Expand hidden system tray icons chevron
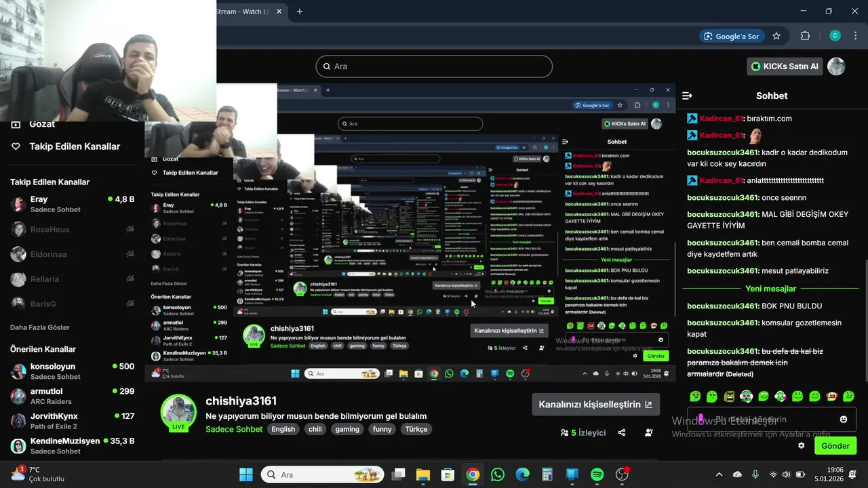The image size is (868, 488). 719,474
